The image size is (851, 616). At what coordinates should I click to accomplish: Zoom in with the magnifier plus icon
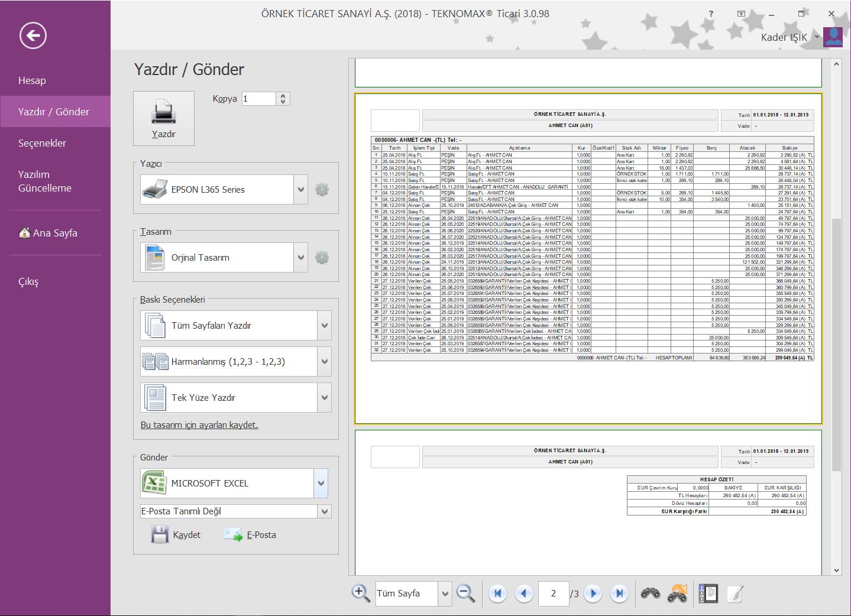click(360, 593)
